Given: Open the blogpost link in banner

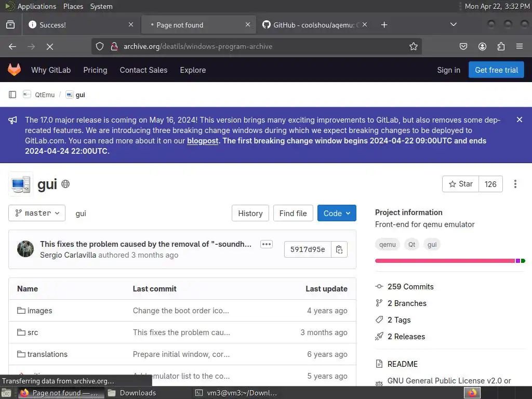Looking at the screenshot, I should click(x=203, y=141).
